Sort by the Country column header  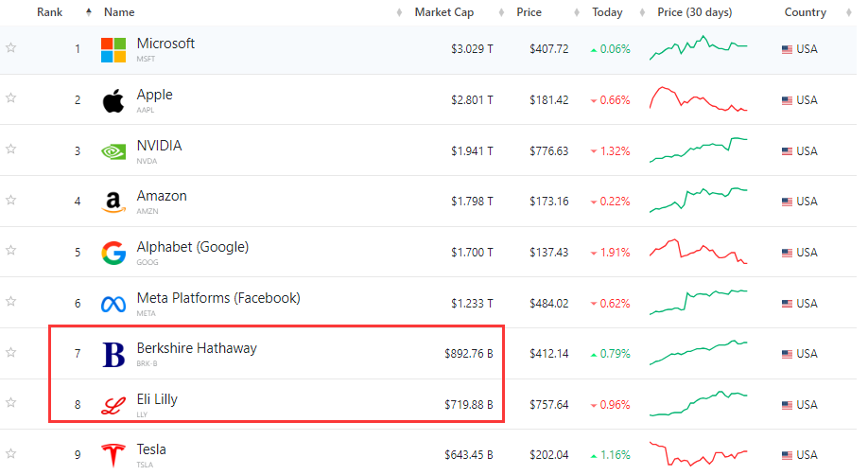click(805, 12)
